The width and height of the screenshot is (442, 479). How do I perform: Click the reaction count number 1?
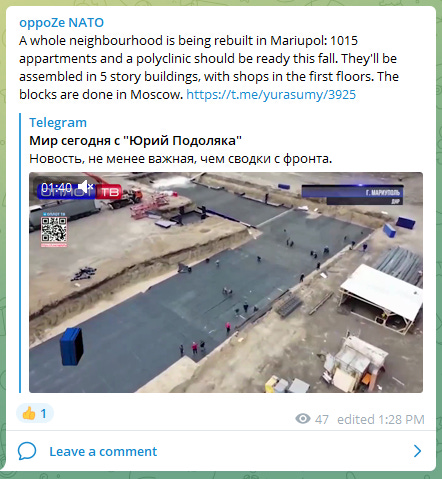click(x=43, y=414)
